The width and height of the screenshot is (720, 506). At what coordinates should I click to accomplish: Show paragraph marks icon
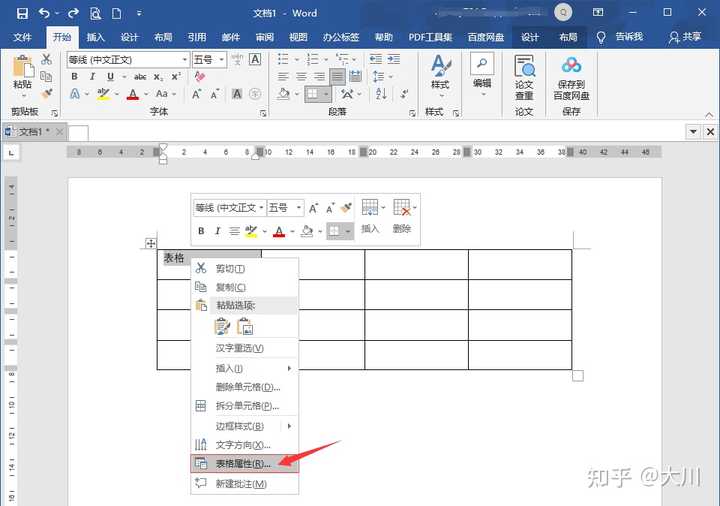404,94
